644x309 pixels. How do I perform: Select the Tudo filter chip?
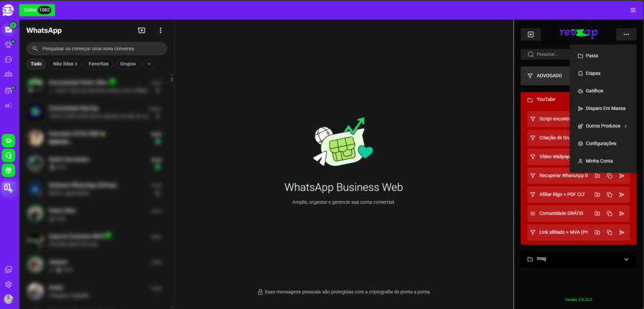[x=36, y=64]
